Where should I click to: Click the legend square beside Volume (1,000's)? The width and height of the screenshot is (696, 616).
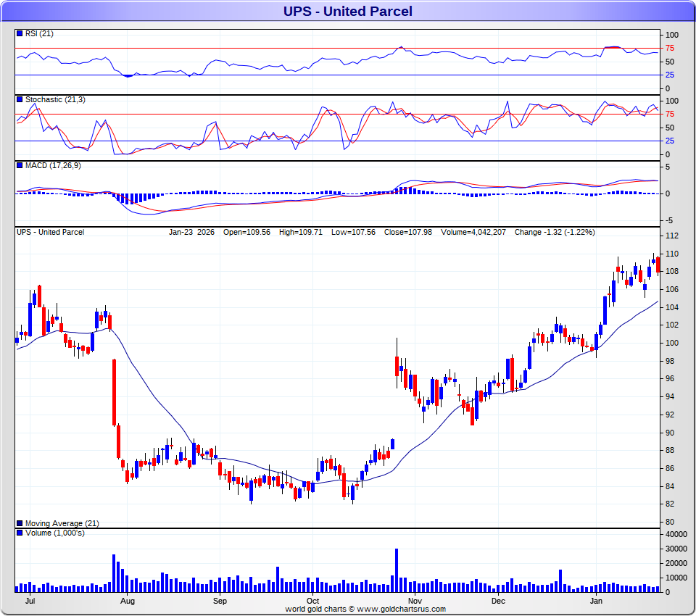[x=20, y=533]
